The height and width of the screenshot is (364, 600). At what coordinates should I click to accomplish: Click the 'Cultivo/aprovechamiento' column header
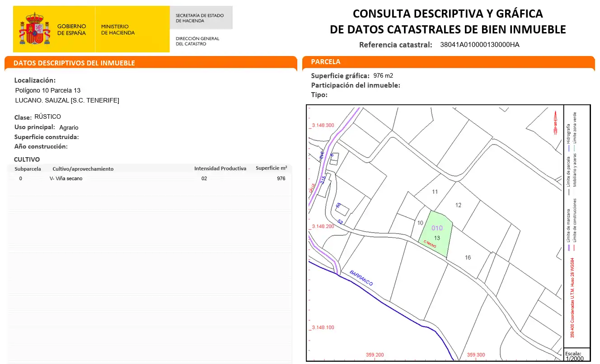83,168
